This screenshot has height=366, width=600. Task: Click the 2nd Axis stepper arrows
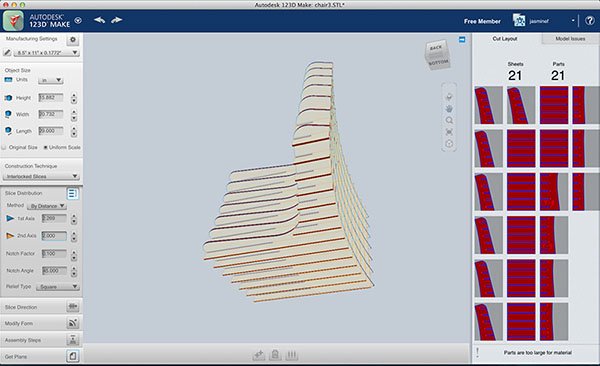pyautogui.click(x=74, y=236)
